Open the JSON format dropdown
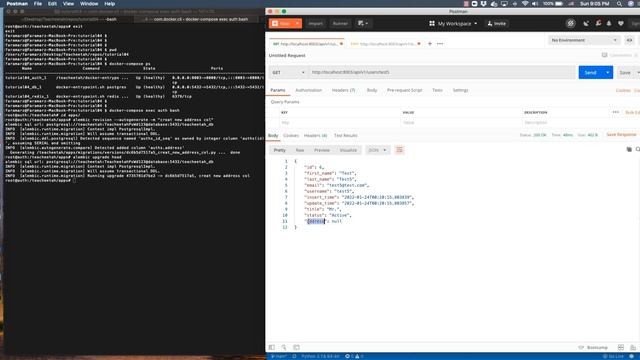The height and width of the screenshot is (360, 640). coord(377,150)
